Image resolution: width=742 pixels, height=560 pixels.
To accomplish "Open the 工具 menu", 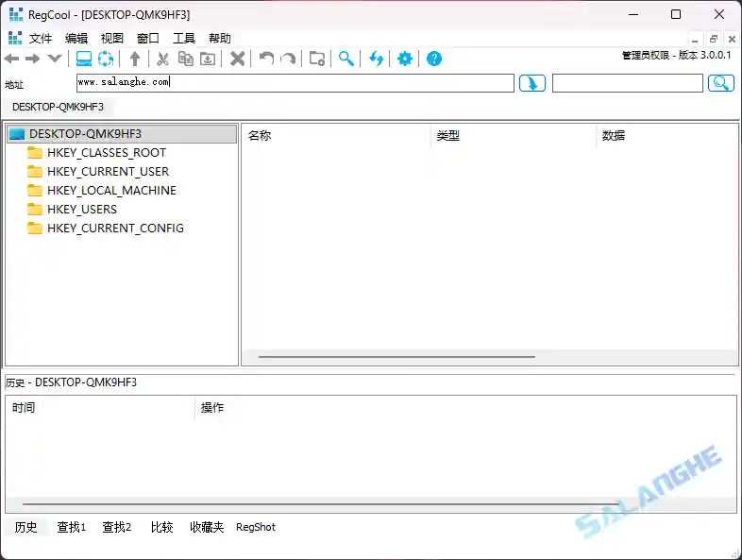I will point(184,38).
